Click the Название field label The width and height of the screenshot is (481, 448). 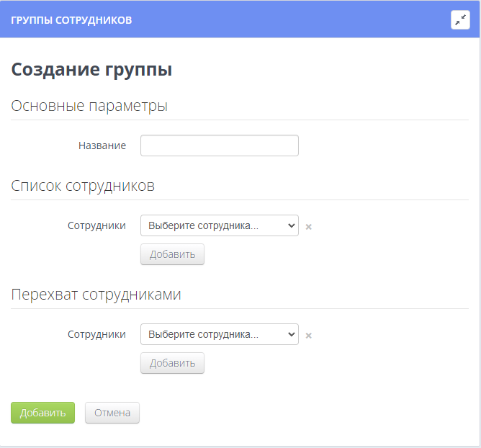102,145
